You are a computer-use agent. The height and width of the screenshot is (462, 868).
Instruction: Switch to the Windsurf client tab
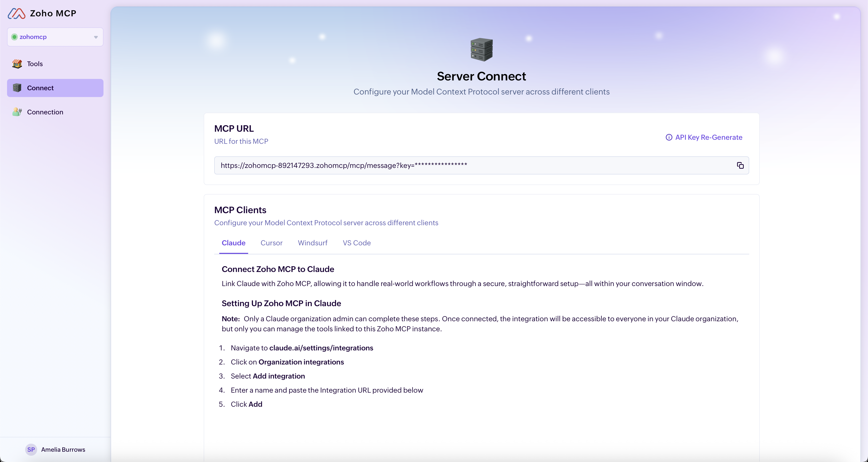(312, 243)
